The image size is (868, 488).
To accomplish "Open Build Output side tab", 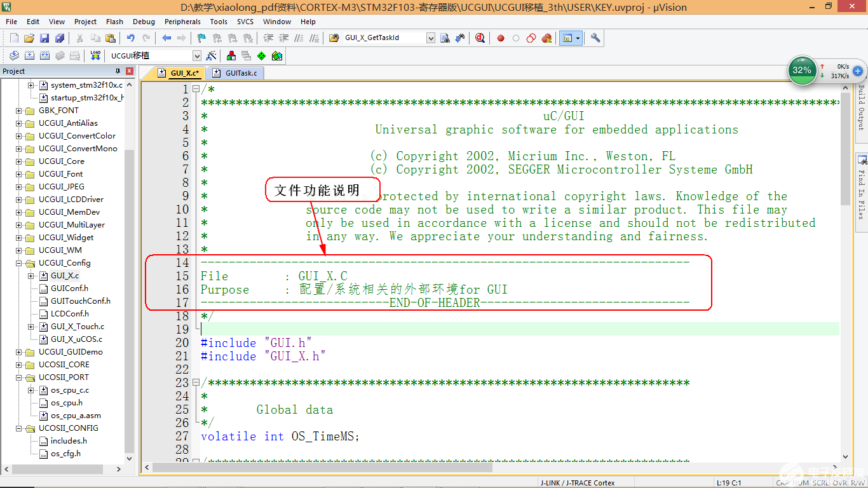I will pyautogui.click(x=862, y=107).
